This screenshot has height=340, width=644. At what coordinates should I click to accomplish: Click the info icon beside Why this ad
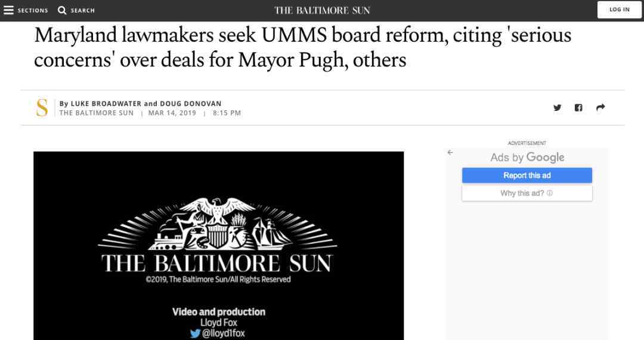(550, 193)
